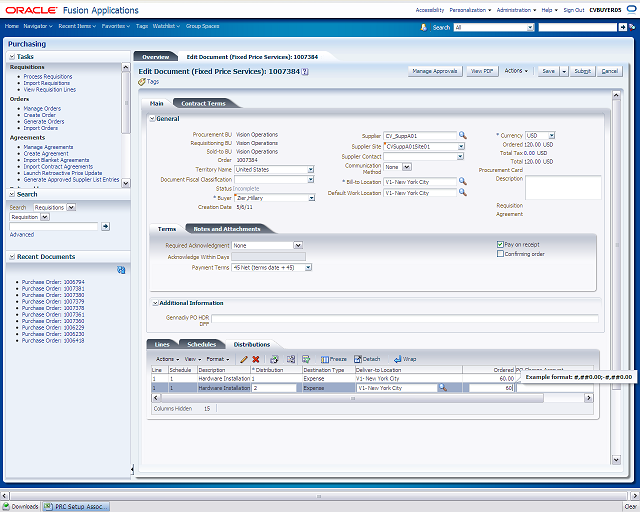Click the Ordered amount field in row 2
This screenshot has height=512, width=640.
491,388
